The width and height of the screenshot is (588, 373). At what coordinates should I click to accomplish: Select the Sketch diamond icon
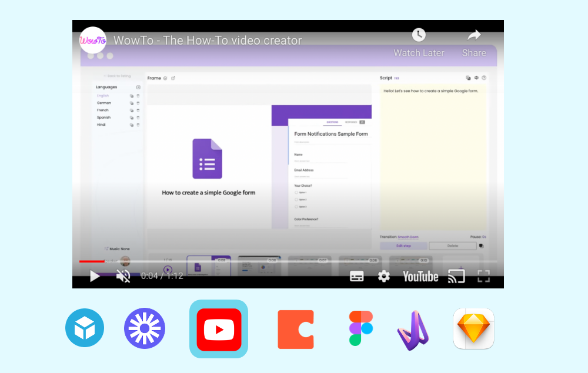pyautogui.click(x=473, y=329)
